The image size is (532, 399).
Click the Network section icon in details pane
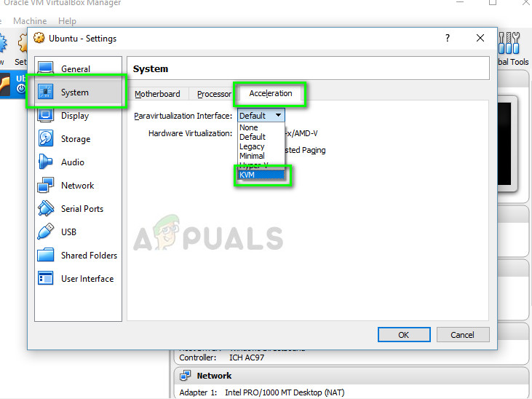186,376
